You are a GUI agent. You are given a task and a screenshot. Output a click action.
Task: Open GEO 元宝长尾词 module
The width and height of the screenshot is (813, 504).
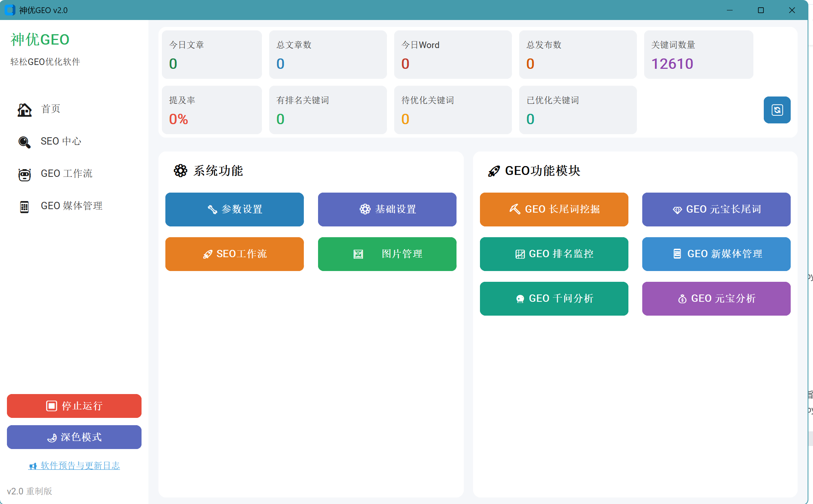pos(716,210)
